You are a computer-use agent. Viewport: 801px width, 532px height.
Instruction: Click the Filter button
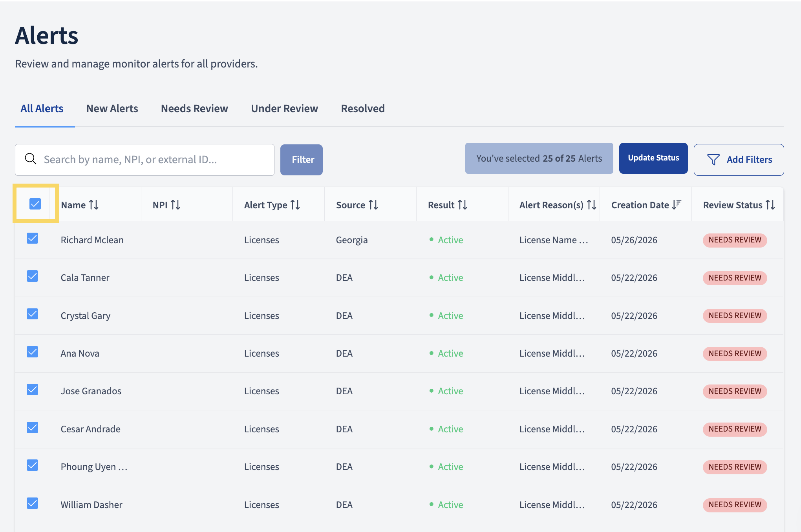coord(302,160)
